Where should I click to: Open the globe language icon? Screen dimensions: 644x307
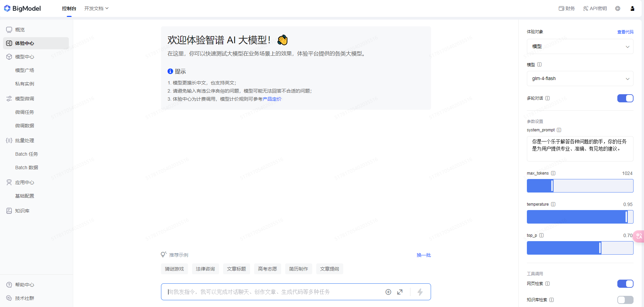click(618, 8)
